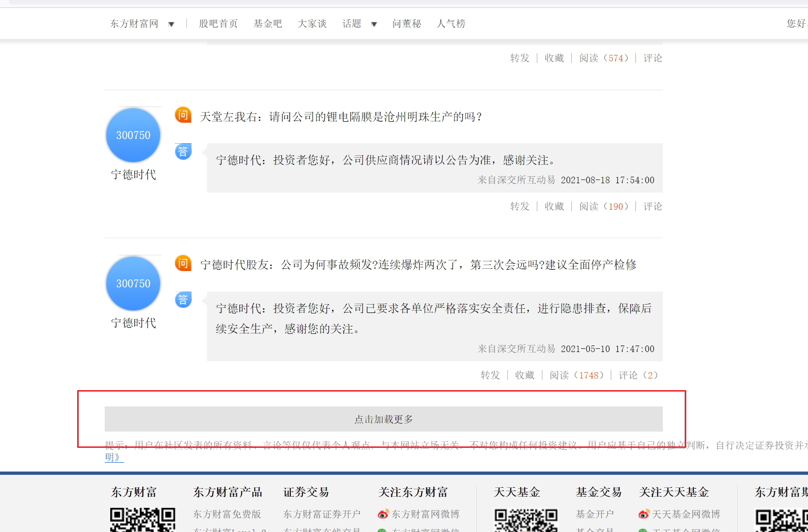
Task: Click the blue 答 icon beside the 供应商情况 answer
Action: pos(183,152)
